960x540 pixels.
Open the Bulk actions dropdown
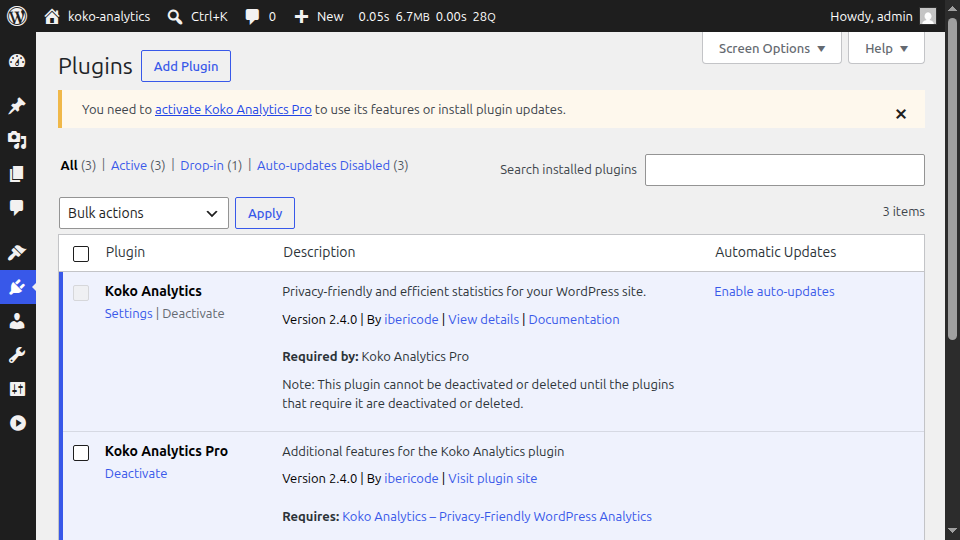pyautogui.click(x=144, y=213)
